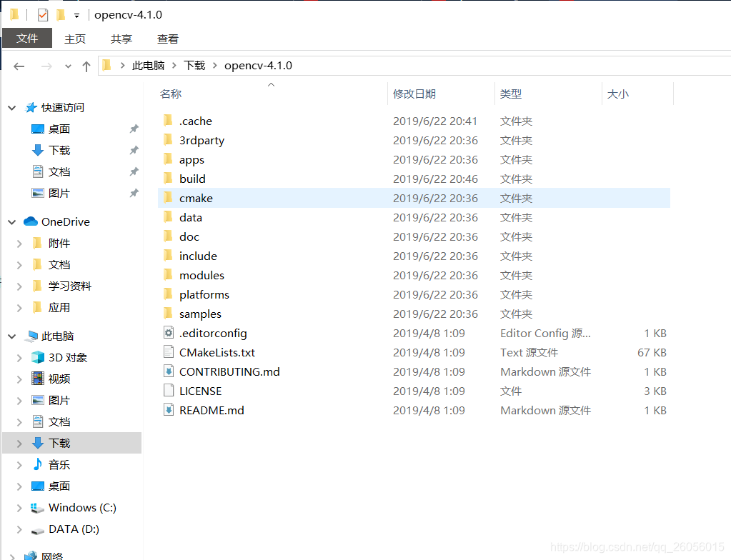The height and width of the screenshot is (560, 731).
Task: Select the 网络 icon in navigation pane
Action: [x=31, y=556]
